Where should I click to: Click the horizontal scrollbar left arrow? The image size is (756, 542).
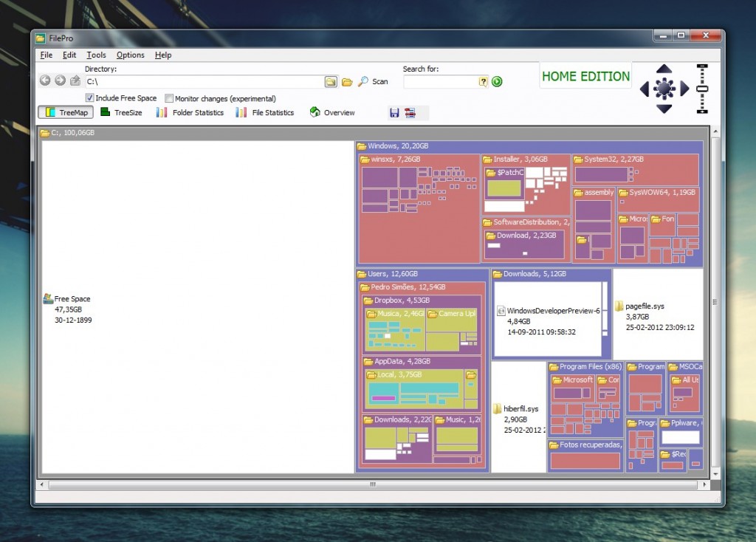(42, 484)
